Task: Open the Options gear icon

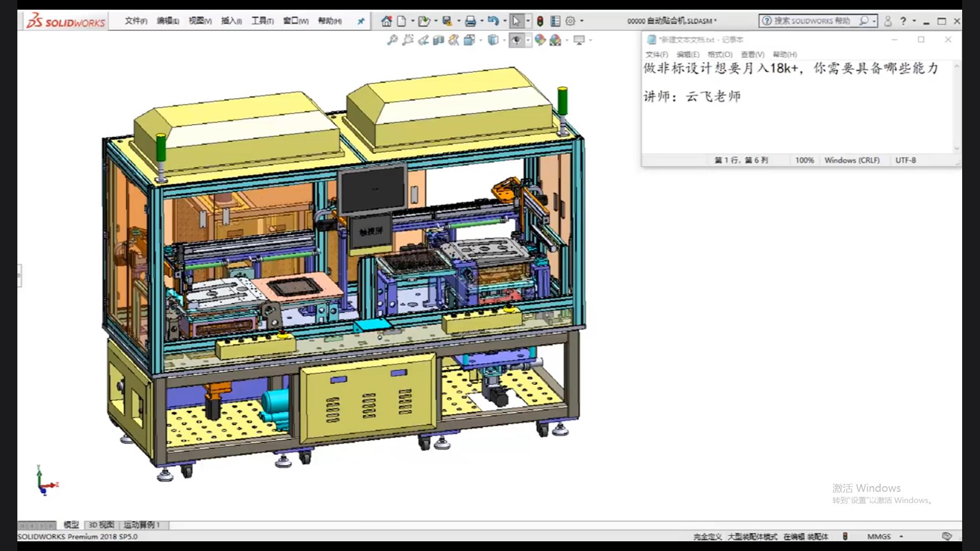Action: [571, 21]
